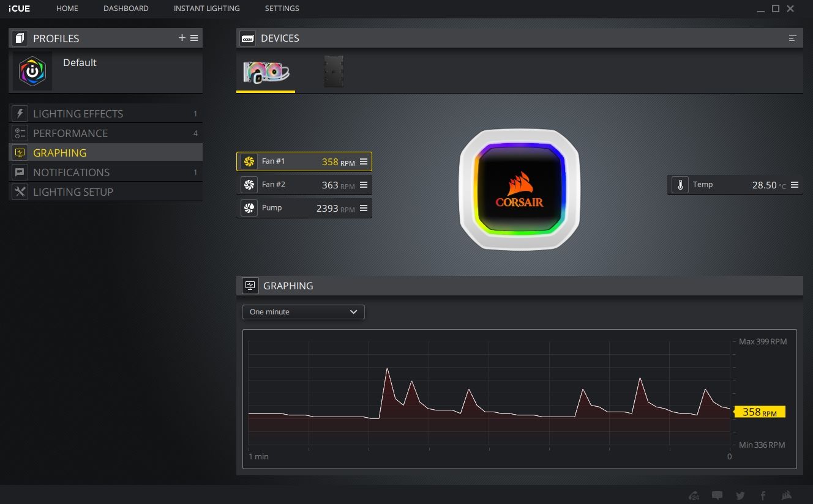Screen dimensions: 813x504
Task: Click the Pump fan icon
Action: tap(249, 208)
